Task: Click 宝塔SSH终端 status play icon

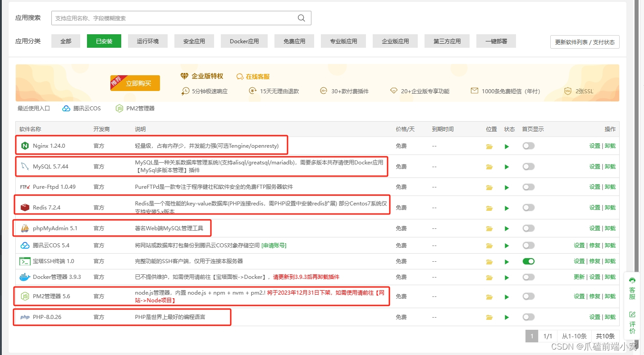Action: click(507, 261)
